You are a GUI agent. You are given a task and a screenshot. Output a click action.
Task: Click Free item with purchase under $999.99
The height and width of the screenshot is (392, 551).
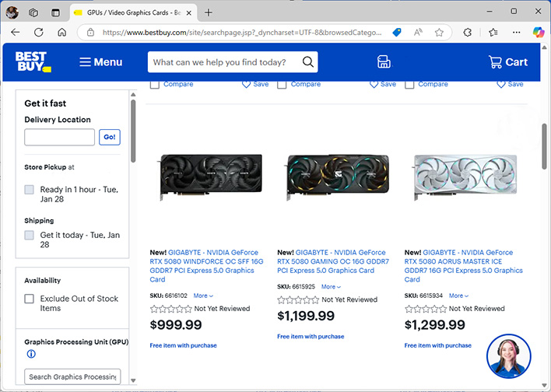pos(183,345)
